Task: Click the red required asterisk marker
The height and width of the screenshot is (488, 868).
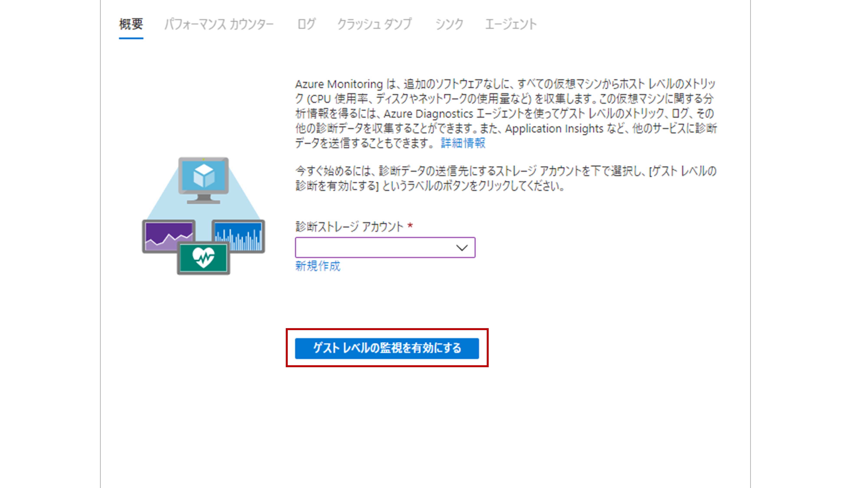Action: (x=410, y=226)
